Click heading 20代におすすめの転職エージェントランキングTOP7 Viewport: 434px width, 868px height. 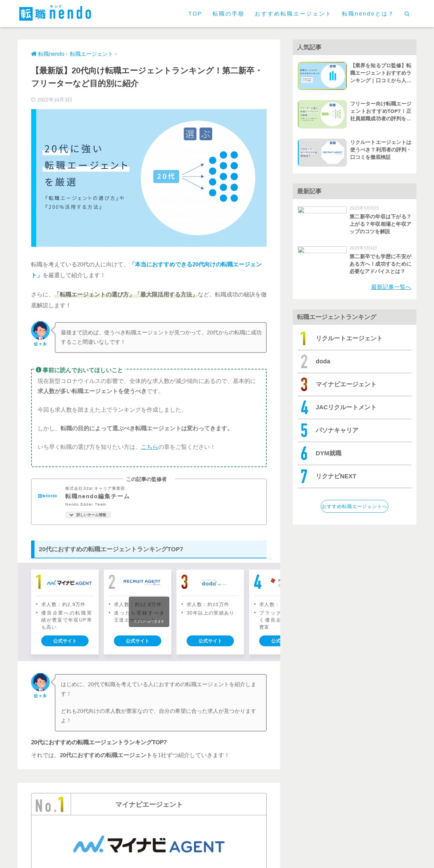tap(149, 549)
